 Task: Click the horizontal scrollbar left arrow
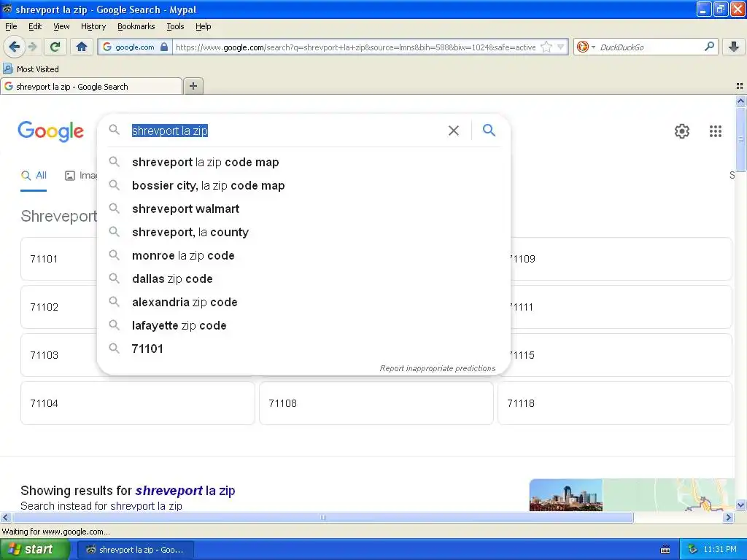(6, 517)
